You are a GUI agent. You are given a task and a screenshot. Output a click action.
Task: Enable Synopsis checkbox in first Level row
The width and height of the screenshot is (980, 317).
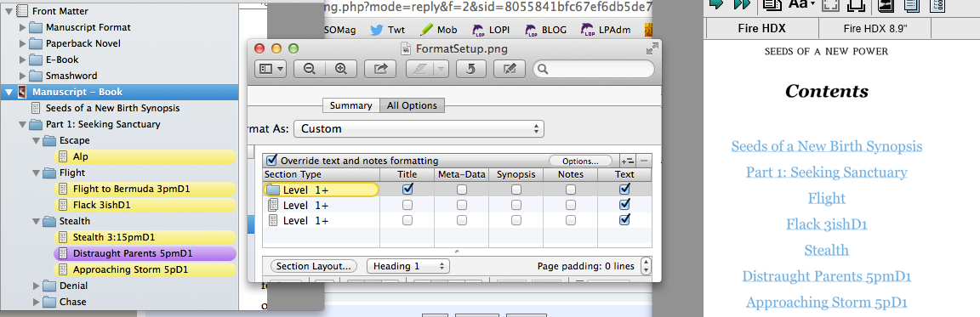[516, 189]
